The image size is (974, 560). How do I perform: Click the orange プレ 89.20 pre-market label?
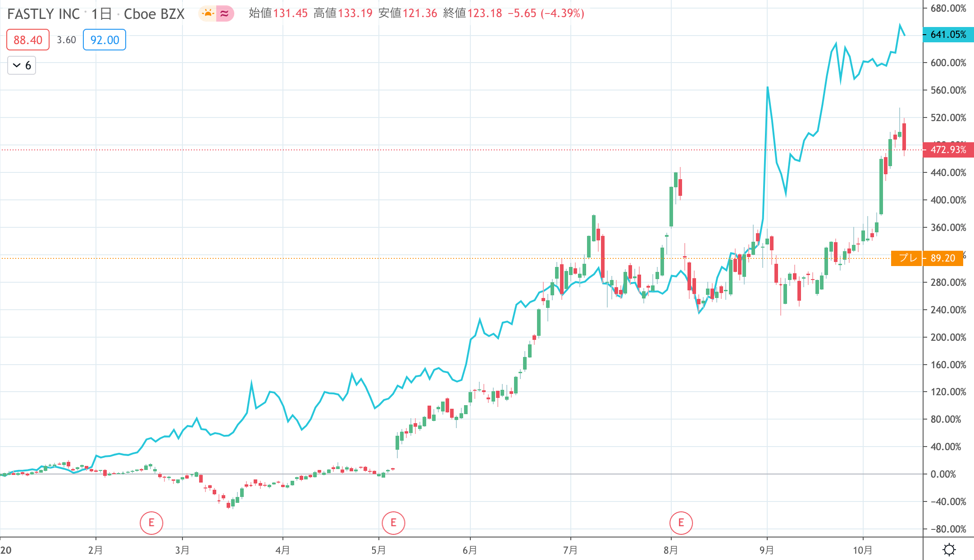pos(927,258)
